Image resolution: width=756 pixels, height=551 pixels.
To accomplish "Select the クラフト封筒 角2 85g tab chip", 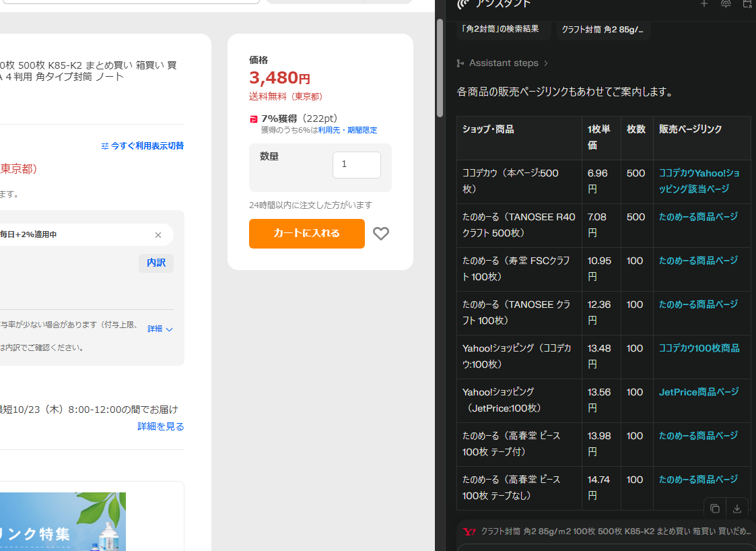I will 603,30.
